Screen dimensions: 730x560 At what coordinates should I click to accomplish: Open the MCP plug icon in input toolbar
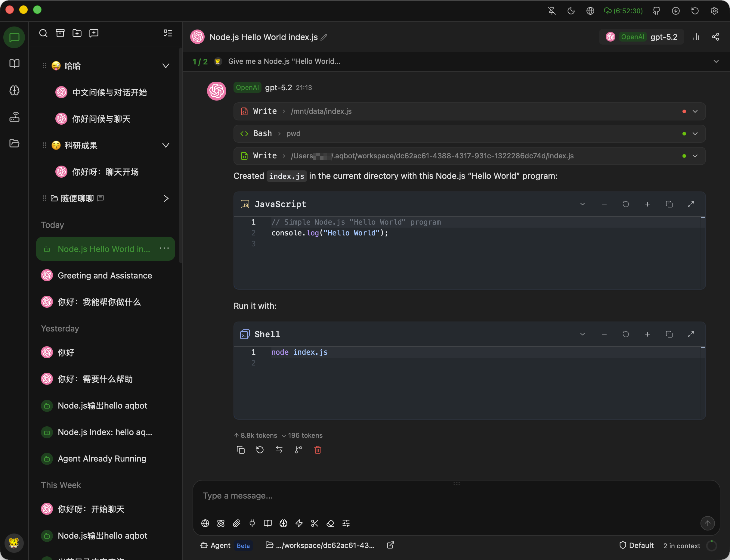pyautogui.click(x=252, y=523)
